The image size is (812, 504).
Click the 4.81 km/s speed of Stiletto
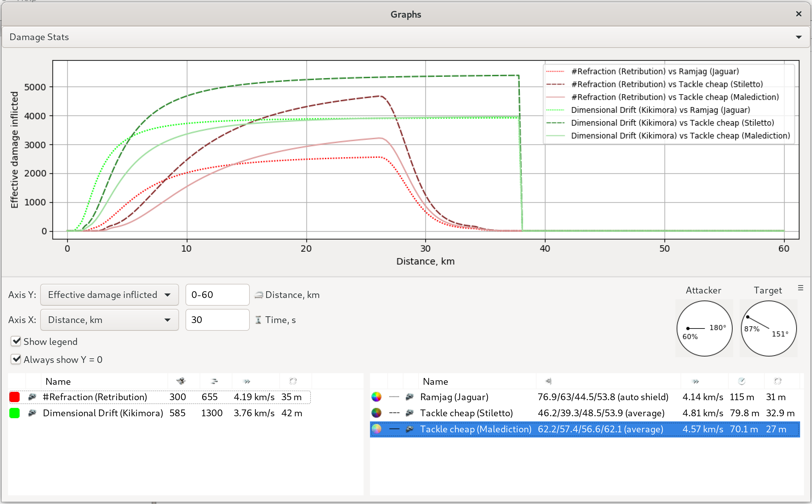(703, 413)
